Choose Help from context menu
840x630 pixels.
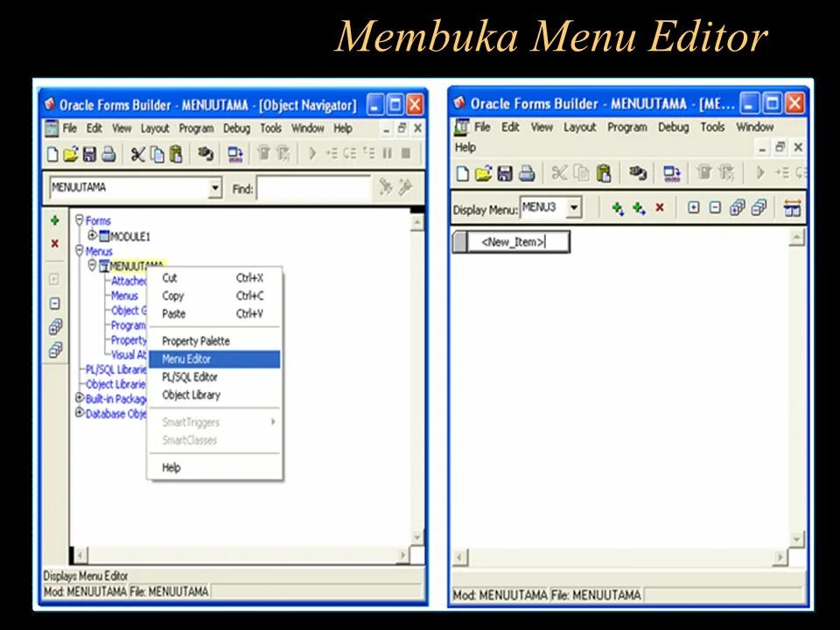pyautogui.click(x=214, y=467)
